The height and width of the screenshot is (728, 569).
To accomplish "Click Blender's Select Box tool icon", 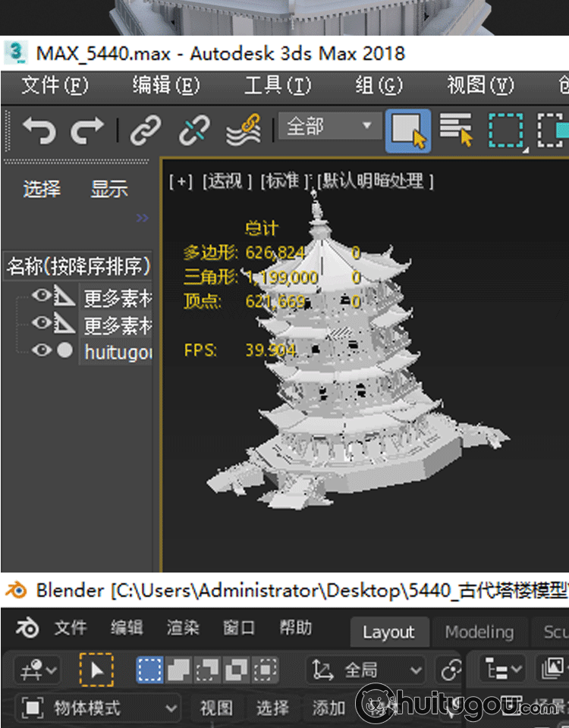I will click(96, 670).
